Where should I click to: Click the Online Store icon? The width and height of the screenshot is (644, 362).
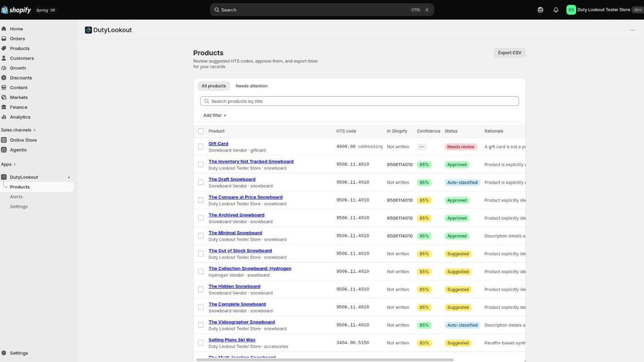click(x=4, y=140)
